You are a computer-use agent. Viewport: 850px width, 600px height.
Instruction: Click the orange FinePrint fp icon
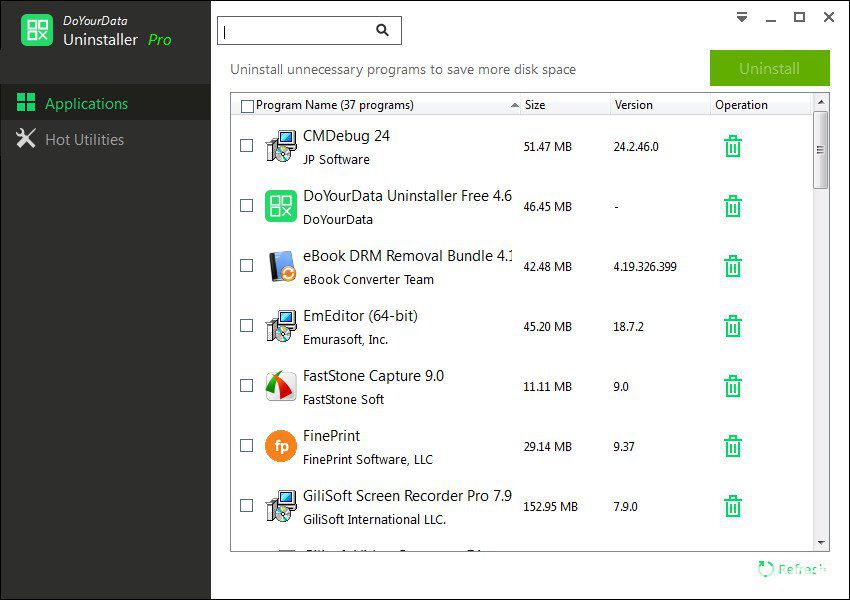[x=281, y=446]
